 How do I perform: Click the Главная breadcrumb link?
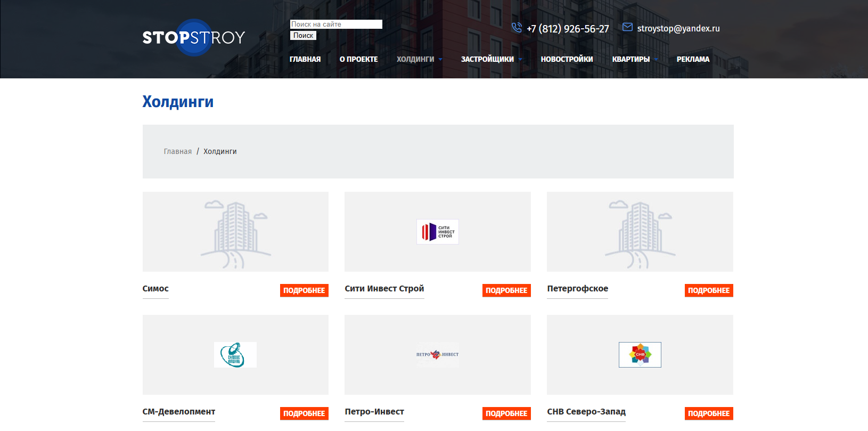tap(178, 151)
